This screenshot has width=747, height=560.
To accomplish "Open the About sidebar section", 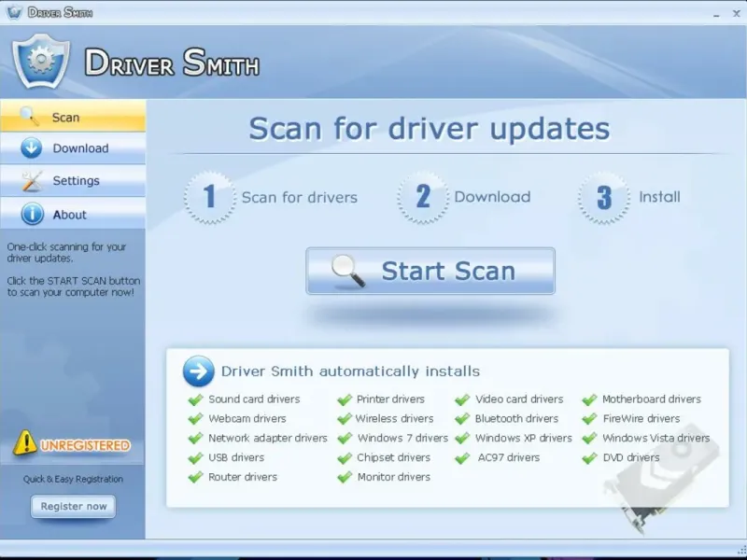I will point(73,214).
